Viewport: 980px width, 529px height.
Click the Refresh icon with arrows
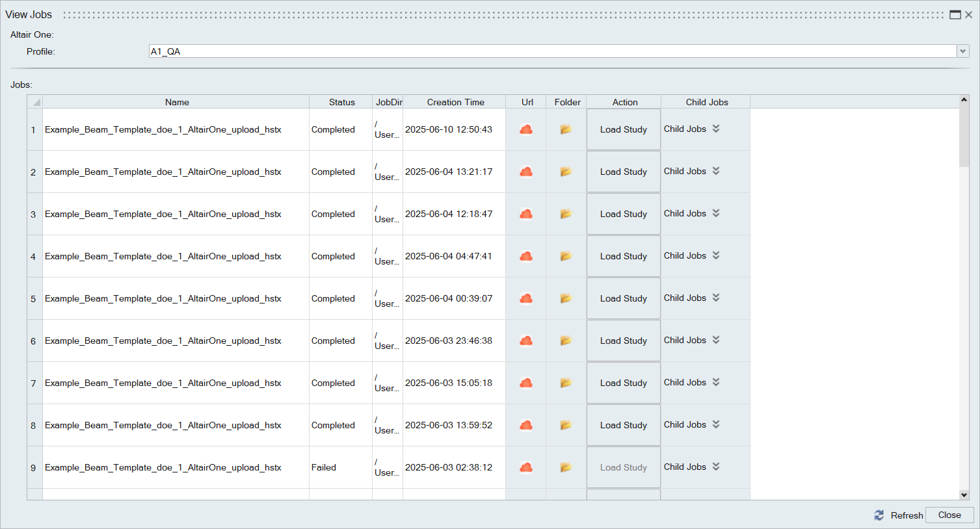pyautogui.click(x=879, y=515)
